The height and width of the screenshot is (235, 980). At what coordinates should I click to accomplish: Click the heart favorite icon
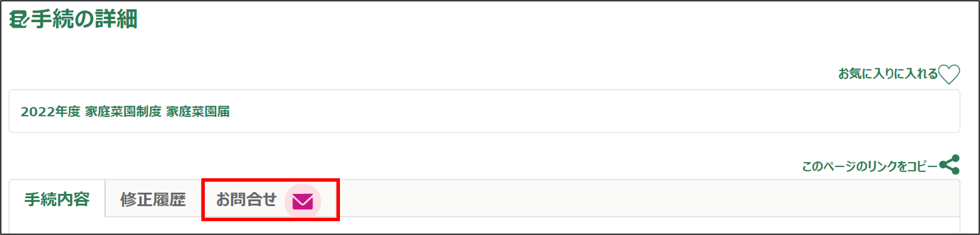949,74
